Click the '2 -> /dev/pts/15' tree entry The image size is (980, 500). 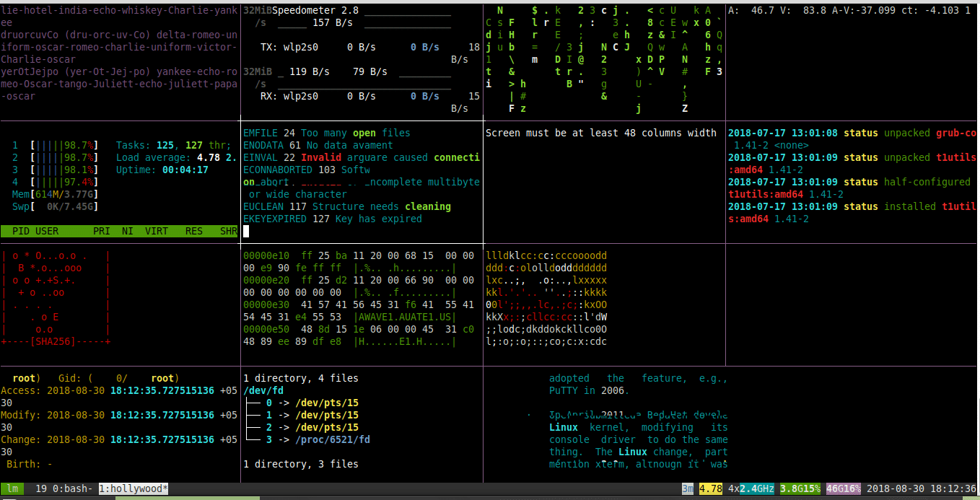pos(312,427)
